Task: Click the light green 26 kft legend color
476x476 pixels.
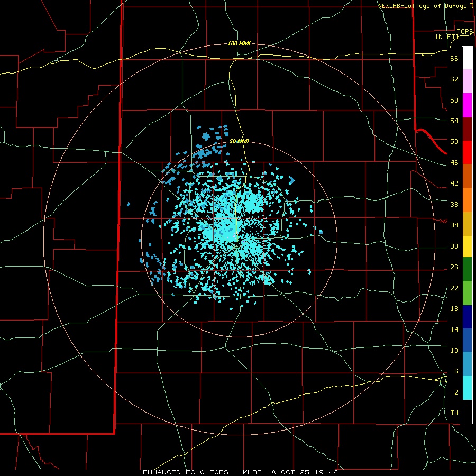Action: point(467,293)
